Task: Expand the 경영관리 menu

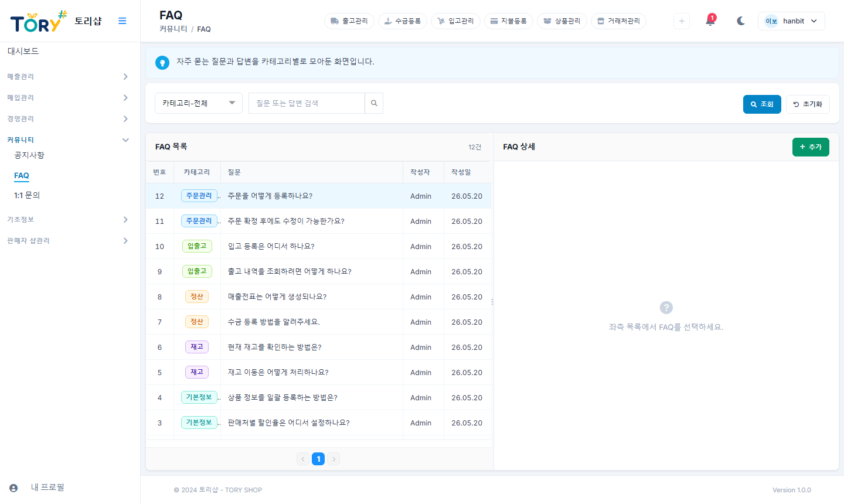Action: pyautogui.click(x=68, y=119)
